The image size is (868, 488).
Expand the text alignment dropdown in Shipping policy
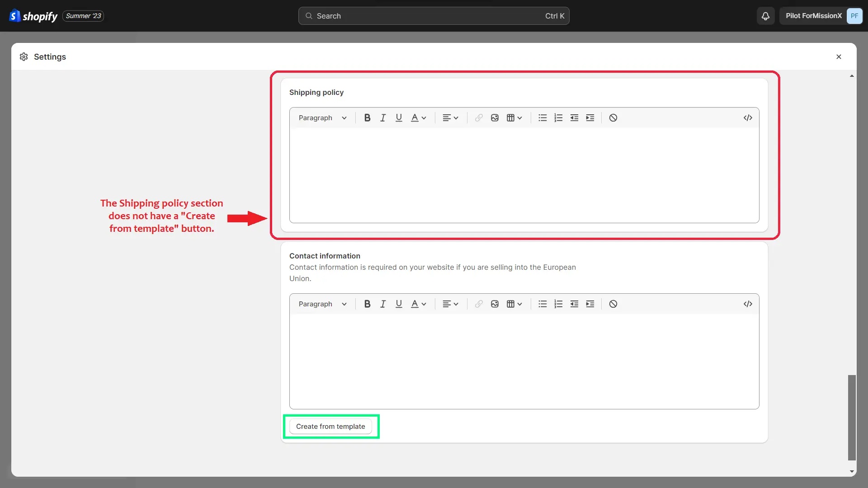click(x=450, y=117)
